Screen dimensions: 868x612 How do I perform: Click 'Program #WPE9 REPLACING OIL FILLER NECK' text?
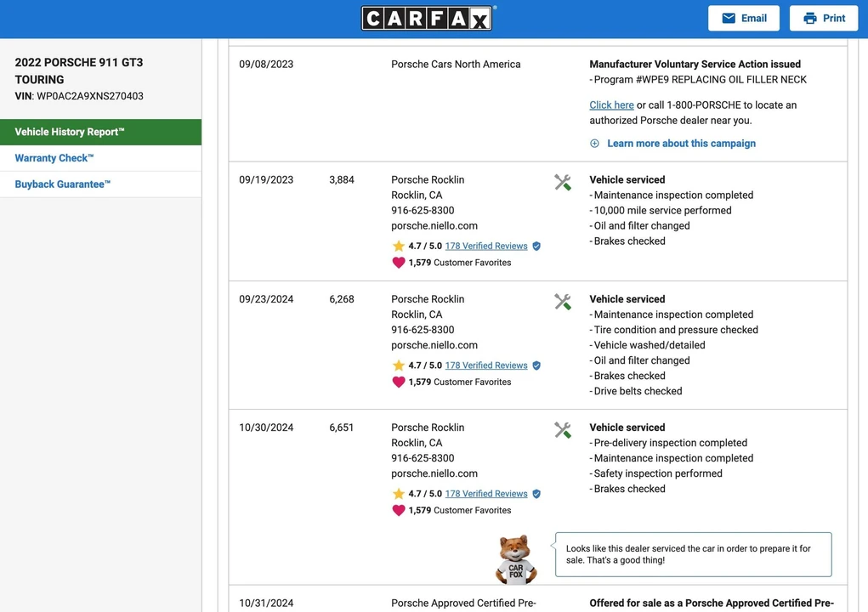coord(701,80)
